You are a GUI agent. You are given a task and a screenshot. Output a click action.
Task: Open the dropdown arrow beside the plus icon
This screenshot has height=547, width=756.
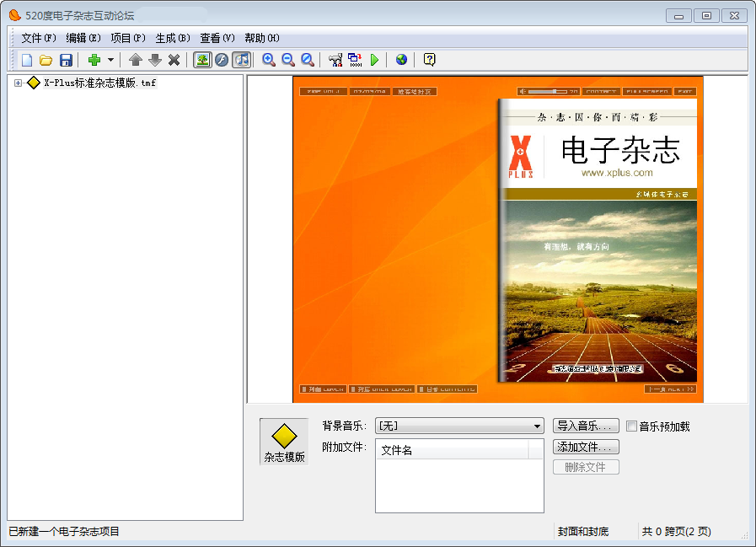tap(110, 60)
